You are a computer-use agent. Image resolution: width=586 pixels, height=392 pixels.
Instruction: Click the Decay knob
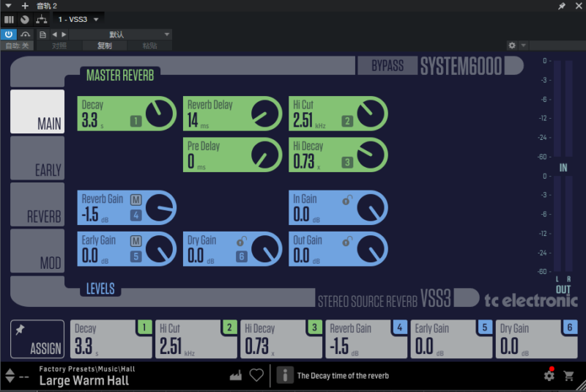[158, 114]
